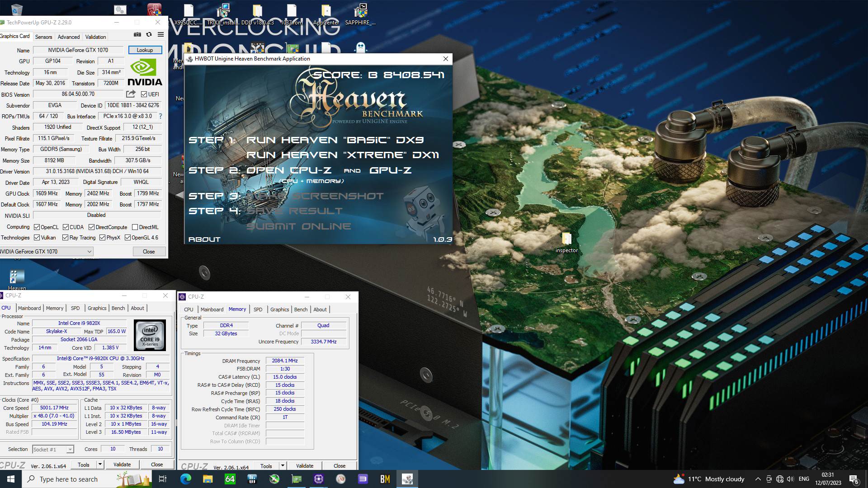Click the GPU-Z Close button
The height and width of the screenshot is (488, 868).
(x=149, y=252)
